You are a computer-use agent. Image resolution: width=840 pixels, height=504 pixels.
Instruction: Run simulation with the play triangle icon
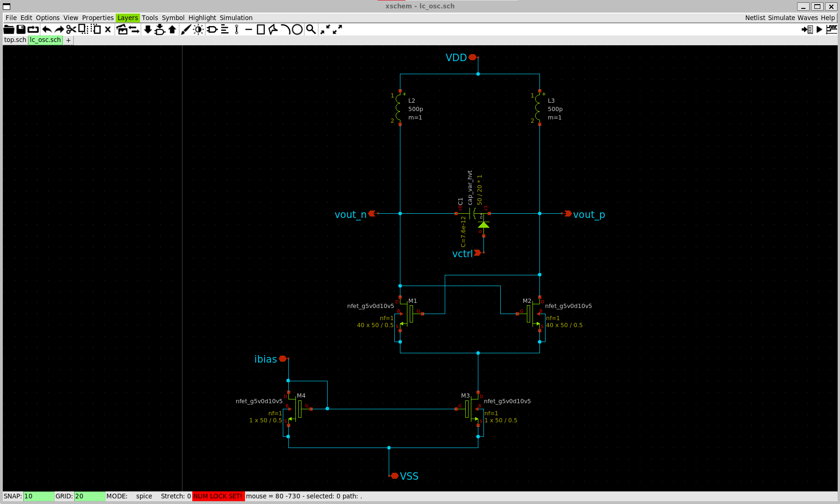point(819,29)
